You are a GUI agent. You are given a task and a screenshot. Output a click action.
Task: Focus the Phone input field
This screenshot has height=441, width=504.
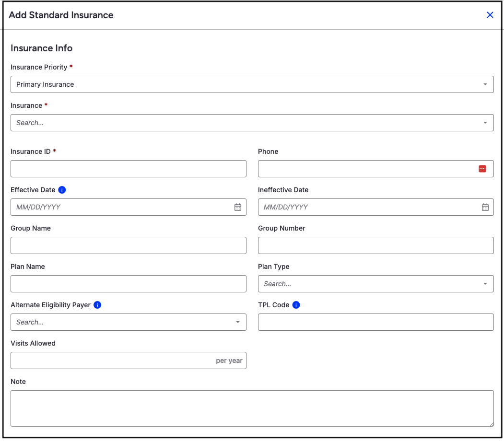pyautogui.click(x=367, y=169)
